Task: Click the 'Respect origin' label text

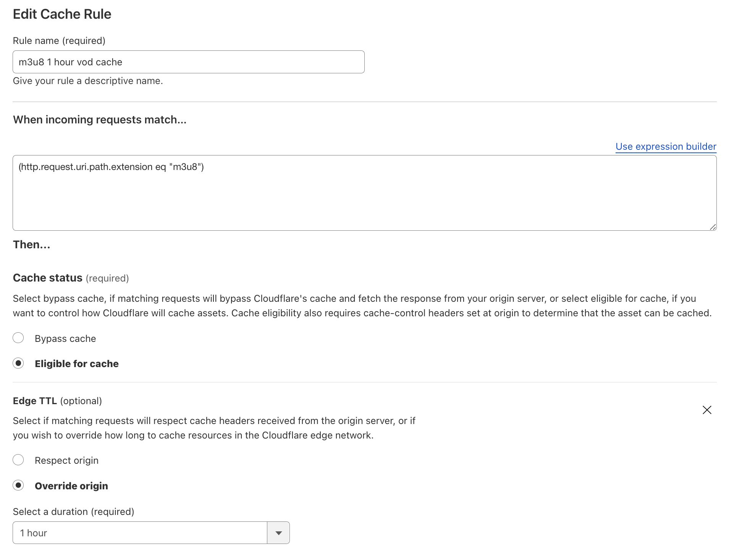Action: [66, 461]
